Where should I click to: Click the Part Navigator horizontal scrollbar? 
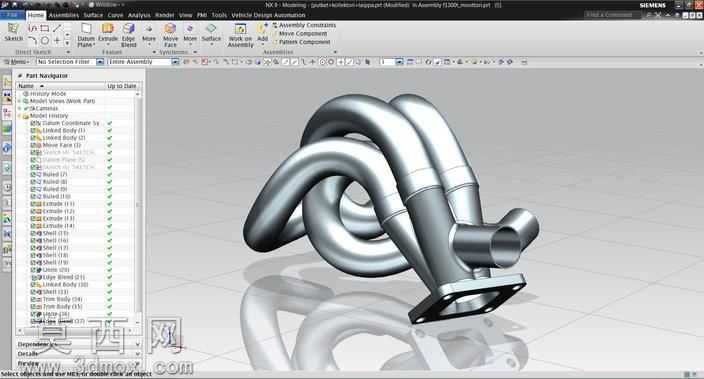pos(75,331)
